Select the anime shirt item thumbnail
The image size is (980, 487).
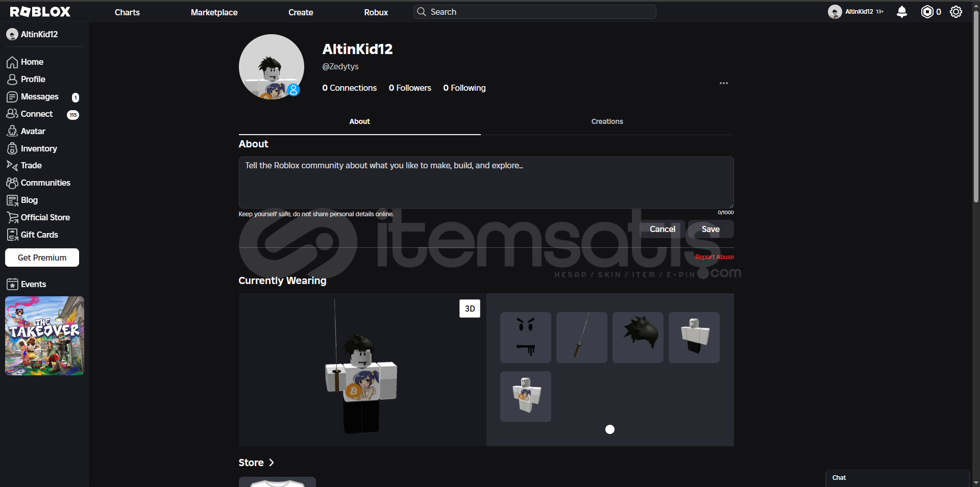[526, 396]
